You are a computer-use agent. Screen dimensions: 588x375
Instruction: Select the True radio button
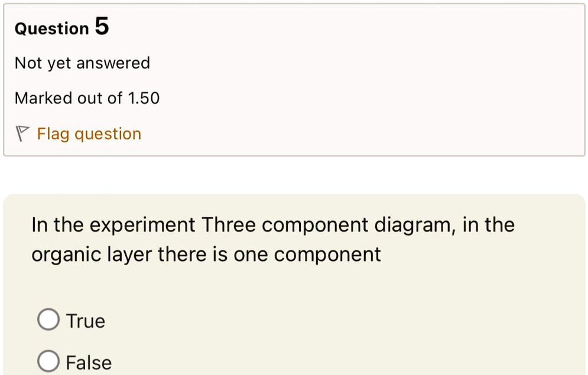coord(48,319)
